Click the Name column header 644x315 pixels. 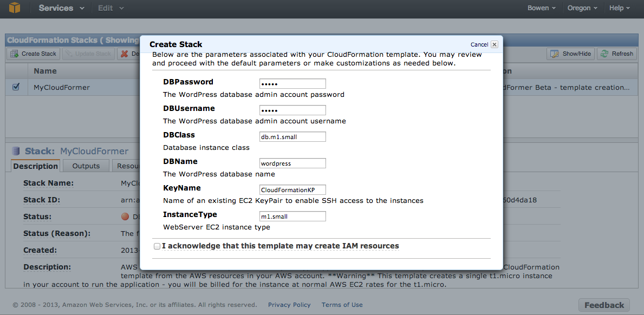(45, 71)
